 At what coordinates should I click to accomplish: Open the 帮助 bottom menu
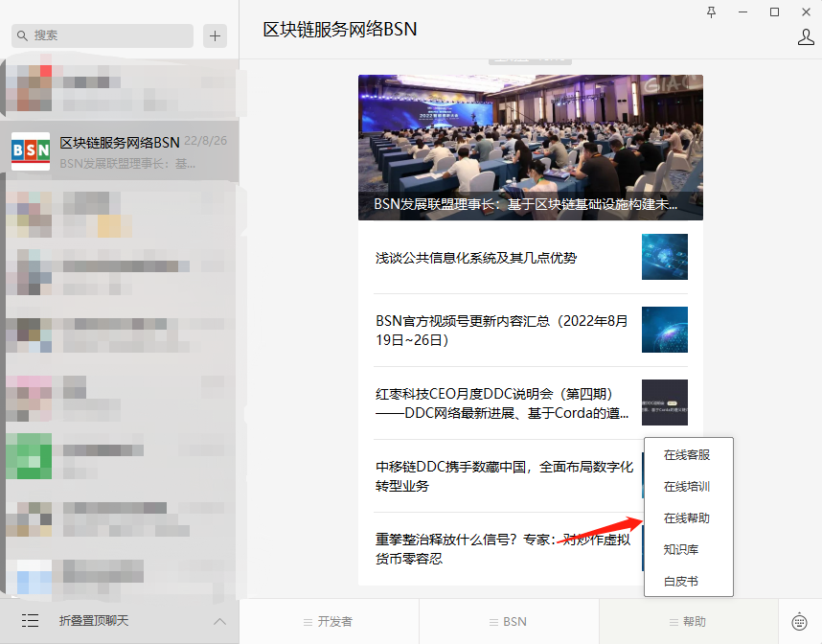688,621
